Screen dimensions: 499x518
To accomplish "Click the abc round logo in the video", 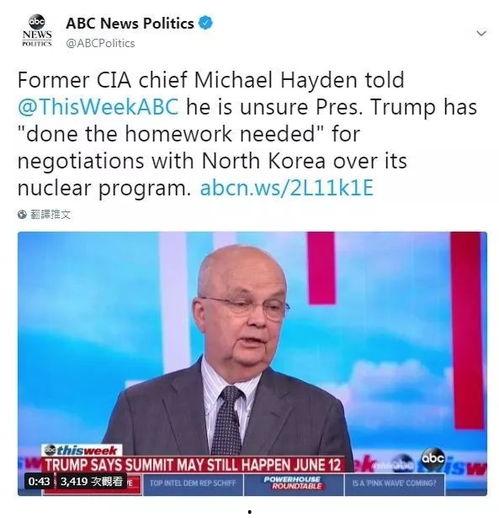I will [x=433, y=458].
